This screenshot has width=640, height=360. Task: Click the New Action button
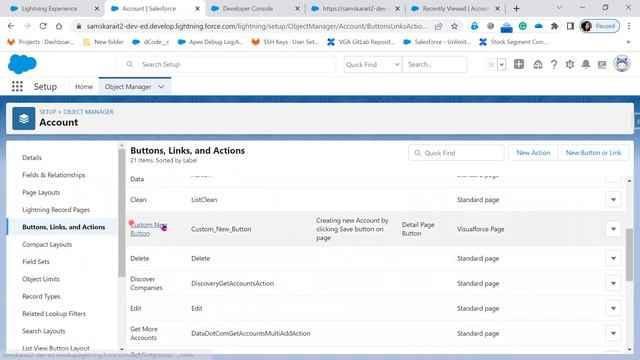point(533,153)
